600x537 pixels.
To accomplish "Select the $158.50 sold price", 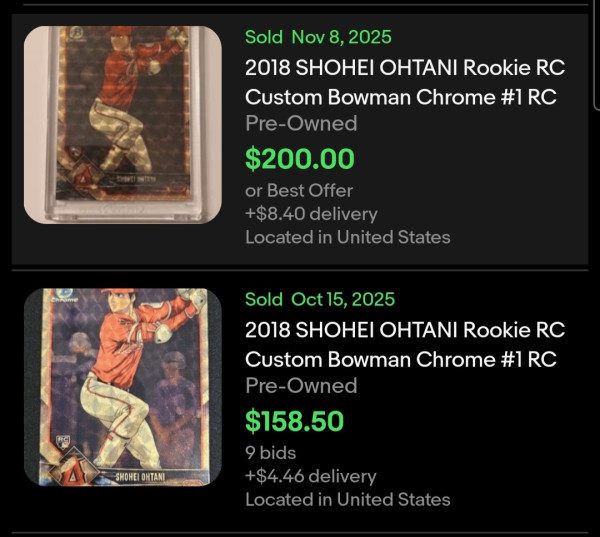I will pyautogui.click(x=294, y=421).
